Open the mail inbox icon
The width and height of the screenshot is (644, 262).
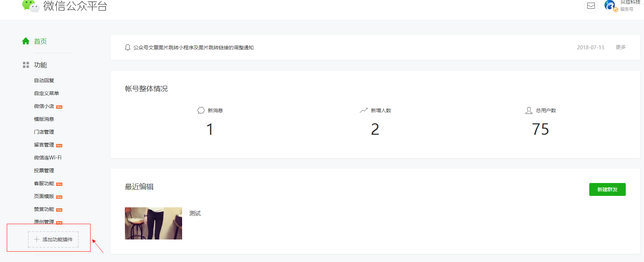click(591, 6)
